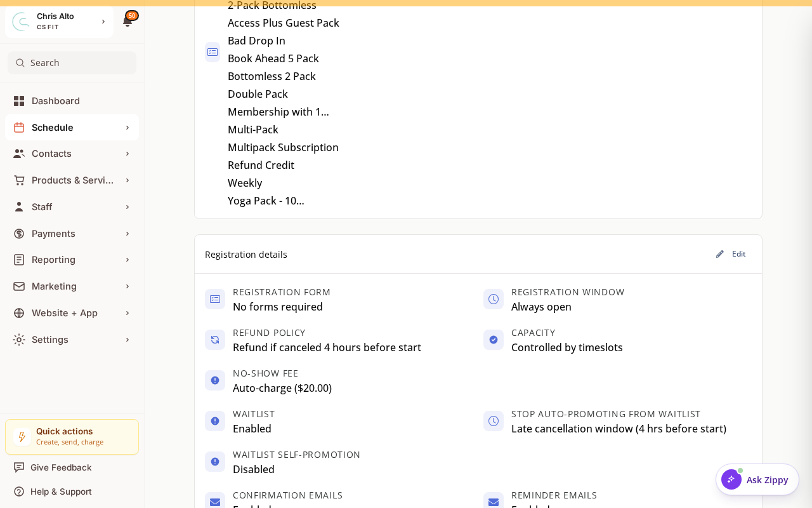812x508 pixels.
Task: Expand the Reporting menu chevron
Action: click(128, 260)
